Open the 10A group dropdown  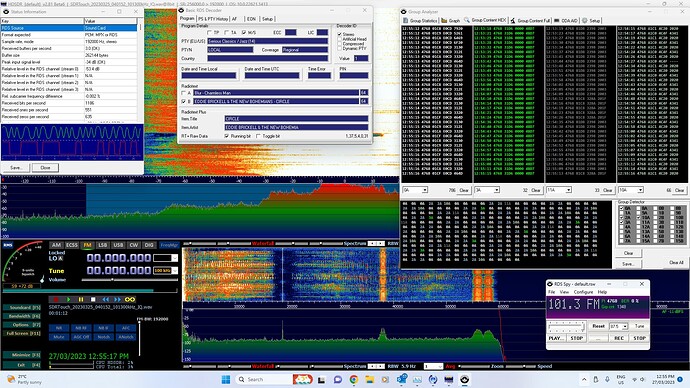640,190
